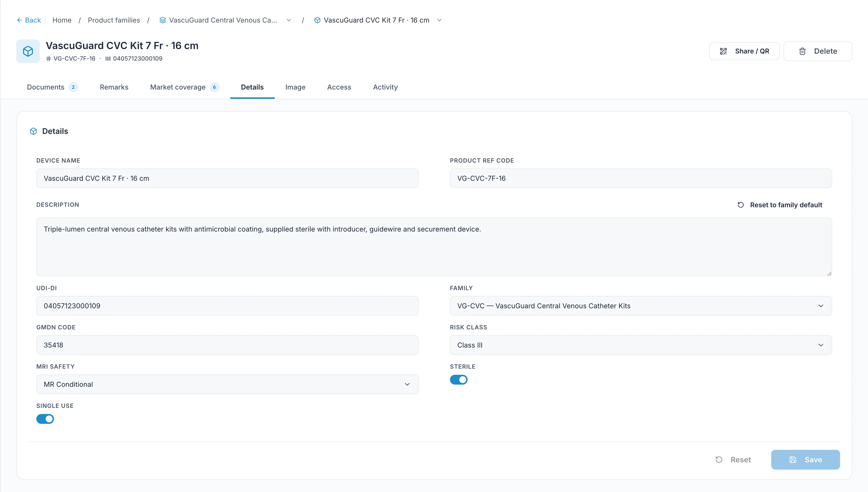Select the Details tab
The image size is (868, 492).
click(x=252, y=87)
